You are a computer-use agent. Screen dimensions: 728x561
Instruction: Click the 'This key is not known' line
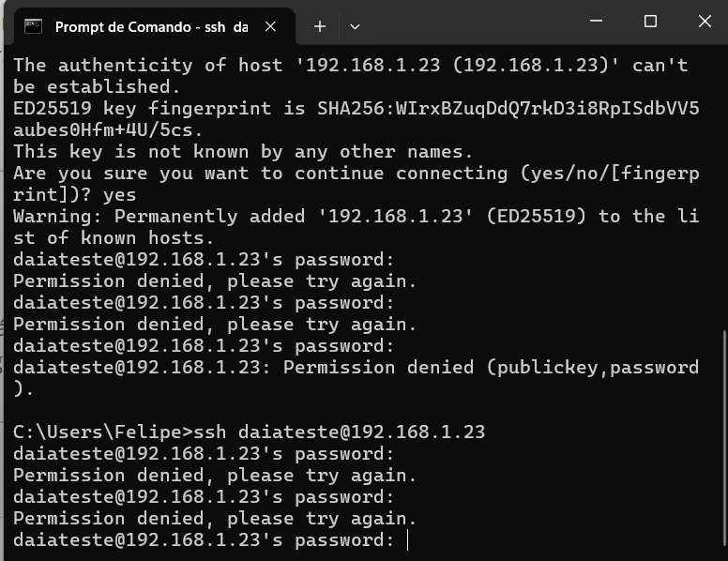[x=243, y=151]
